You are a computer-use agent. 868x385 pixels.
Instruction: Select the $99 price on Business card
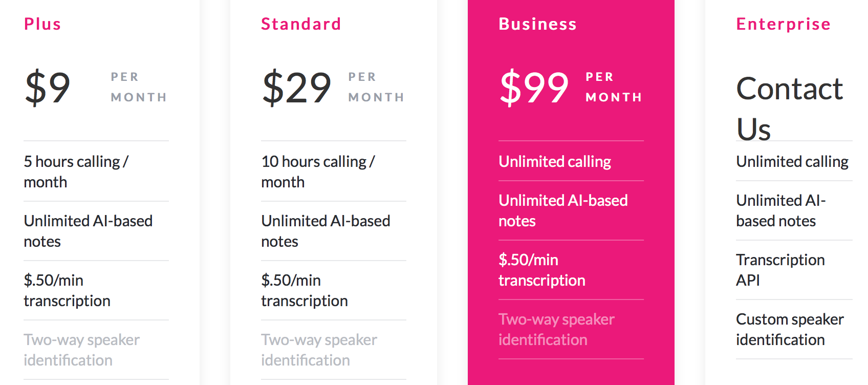click(x=534, y=88)
